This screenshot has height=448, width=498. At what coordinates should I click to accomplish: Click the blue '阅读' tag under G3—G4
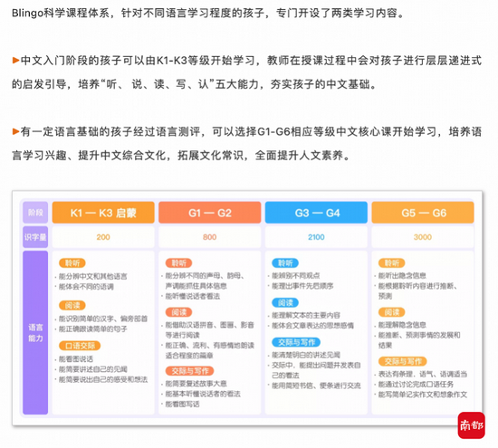[285, 302]
